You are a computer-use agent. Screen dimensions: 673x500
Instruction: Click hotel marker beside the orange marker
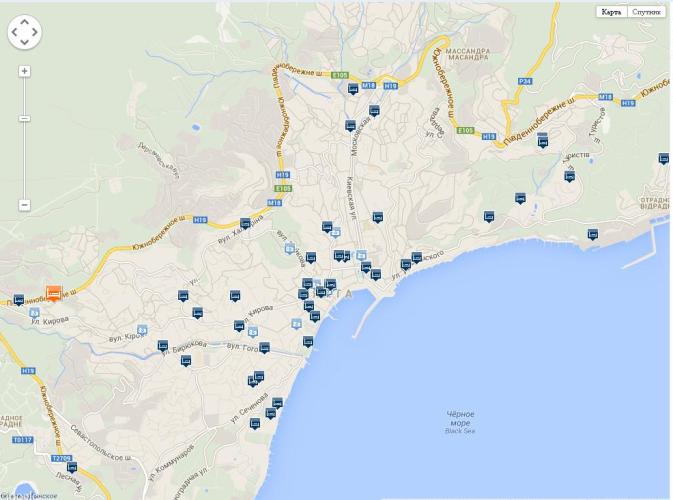pos(18,299)
